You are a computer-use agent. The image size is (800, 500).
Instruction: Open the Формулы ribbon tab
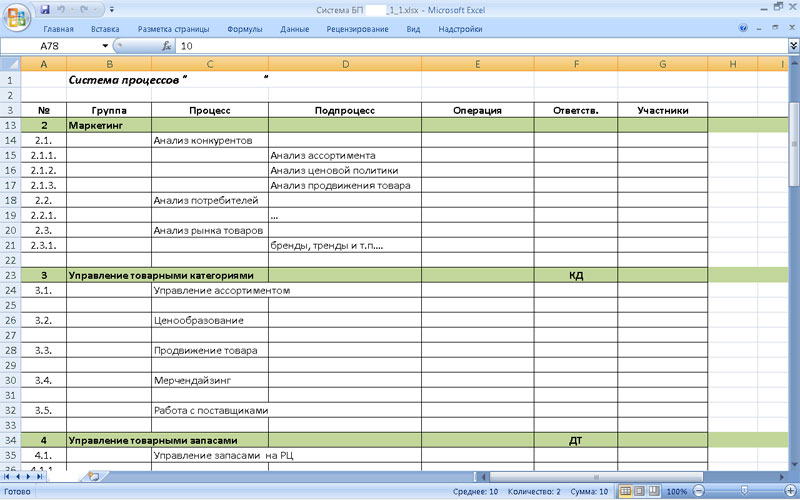(244, 29)
